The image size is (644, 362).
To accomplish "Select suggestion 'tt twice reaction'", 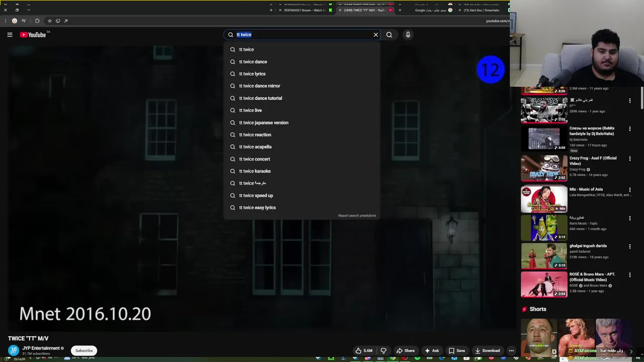I will (302, 135).
